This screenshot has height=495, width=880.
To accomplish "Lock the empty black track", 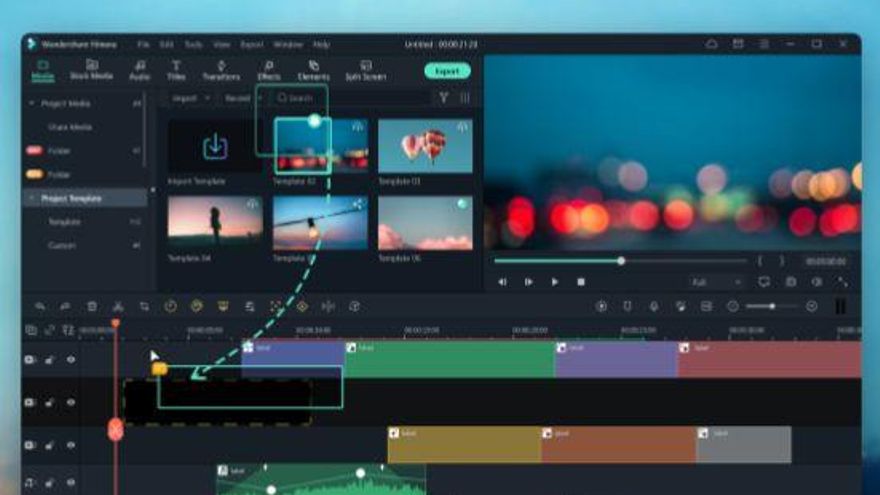I will (x=49, y=402).
